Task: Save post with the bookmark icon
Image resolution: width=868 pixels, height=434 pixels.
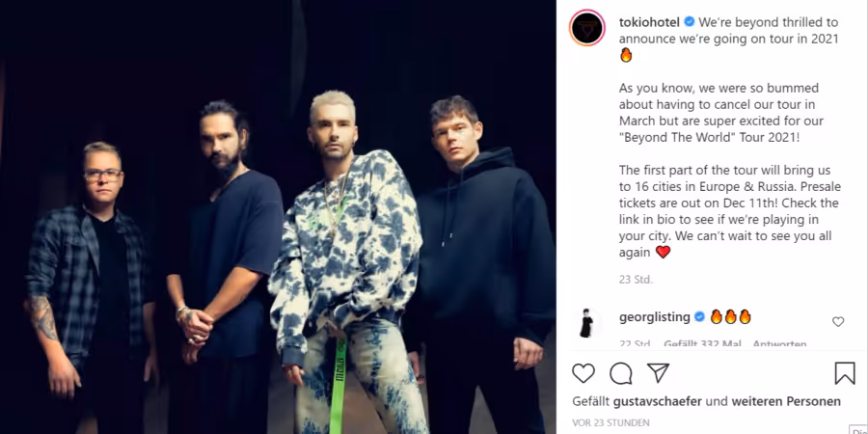Action: pos(845,373)
